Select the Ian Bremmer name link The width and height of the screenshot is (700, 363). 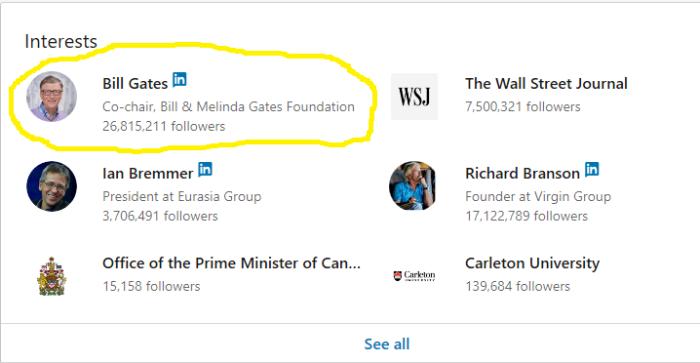(147, 173)
